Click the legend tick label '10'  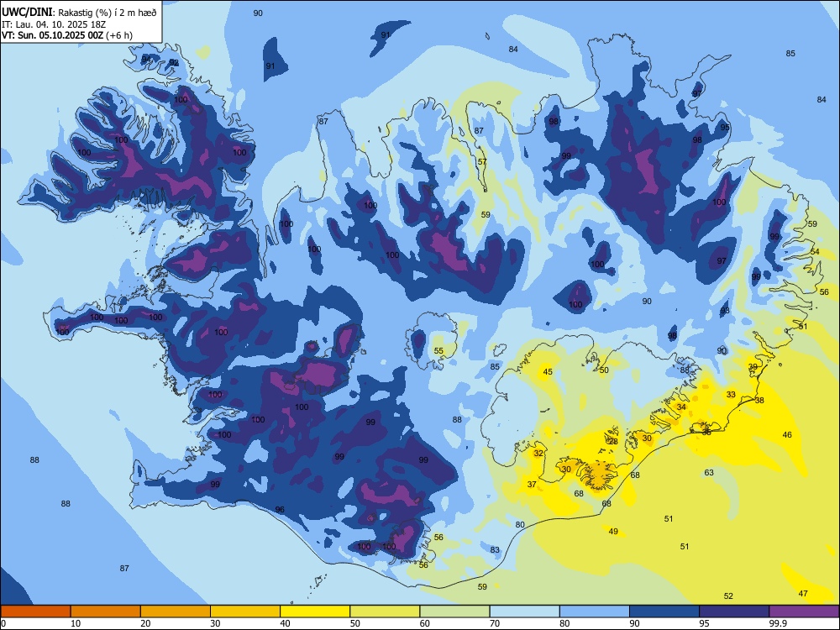[x=76, y=623]
